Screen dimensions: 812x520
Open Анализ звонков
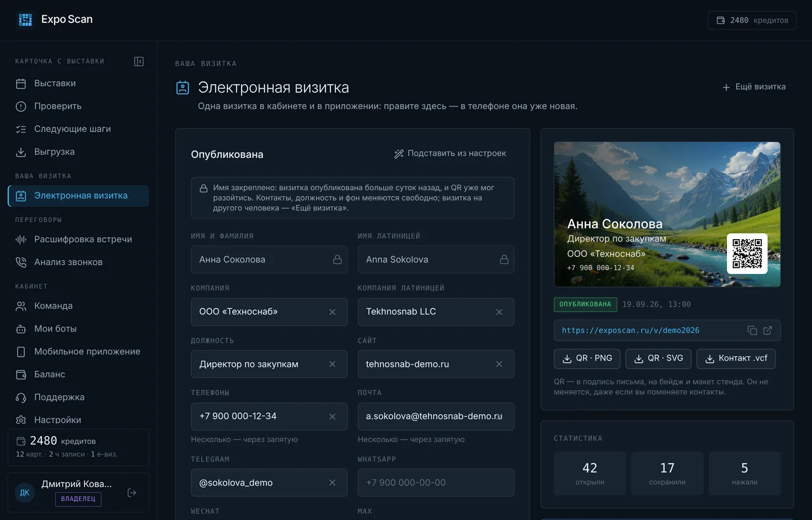click(79, 263)
